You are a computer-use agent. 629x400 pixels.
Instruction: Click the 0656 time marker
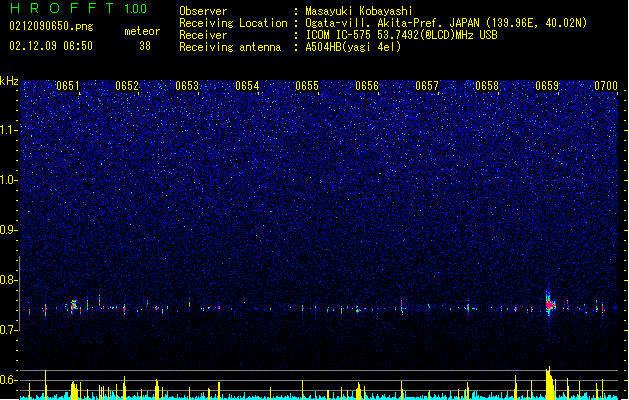367,86
